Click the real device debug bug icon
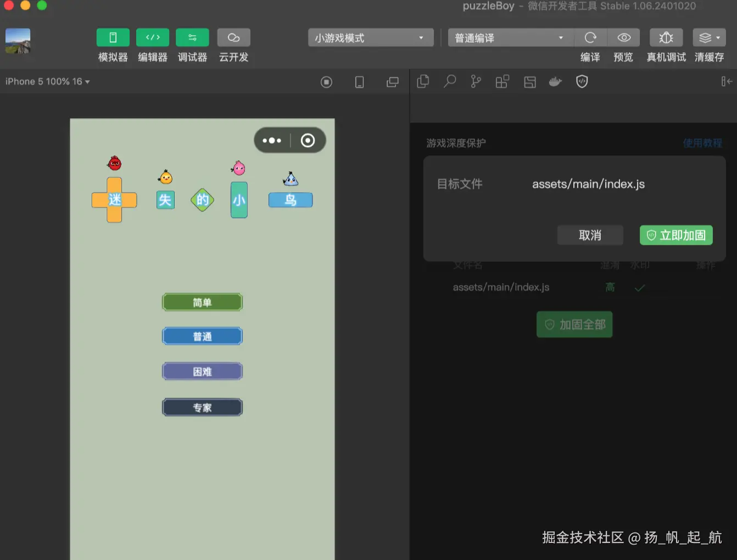 666,37
